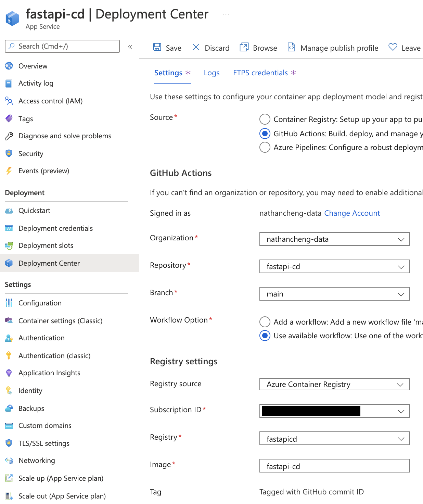Click the Discard X icon

[x=196, y=47]
